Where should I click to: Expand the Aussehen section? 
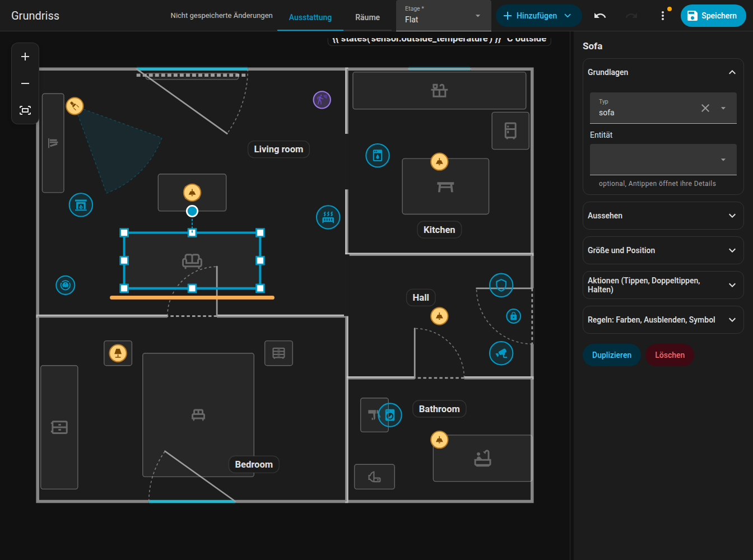tap(663, 216)
